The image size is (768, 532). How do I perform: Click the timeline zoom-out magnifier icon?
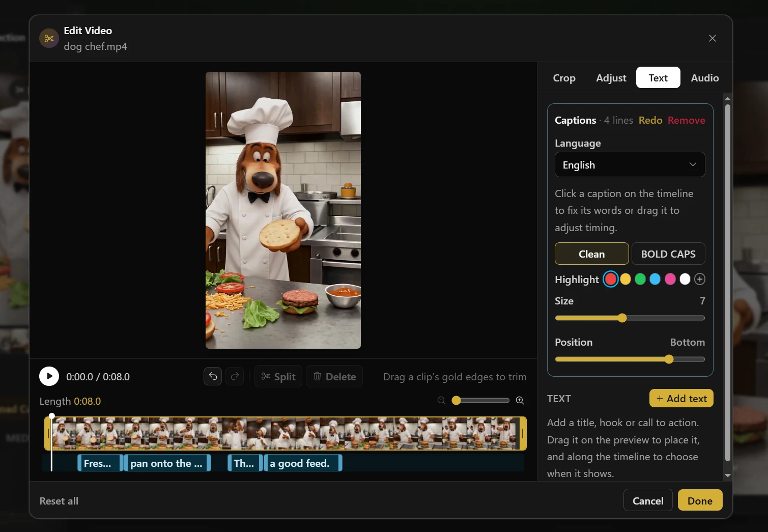441,401
